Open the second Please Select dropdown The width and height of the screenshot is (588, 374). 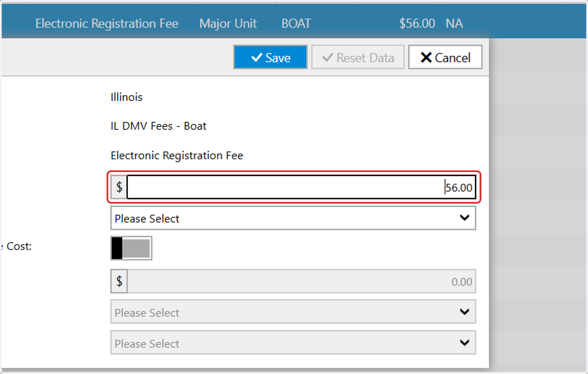[293, 312]
